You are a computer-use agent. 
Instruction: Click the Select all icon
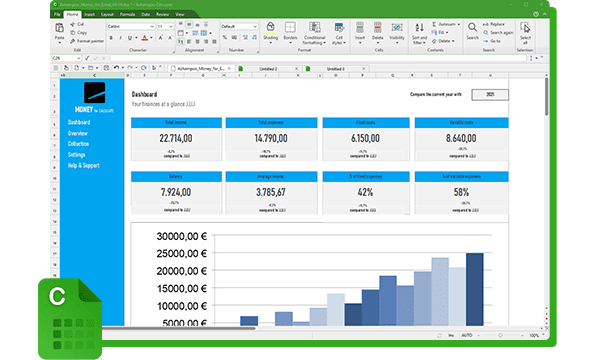[x=525, y=28]
